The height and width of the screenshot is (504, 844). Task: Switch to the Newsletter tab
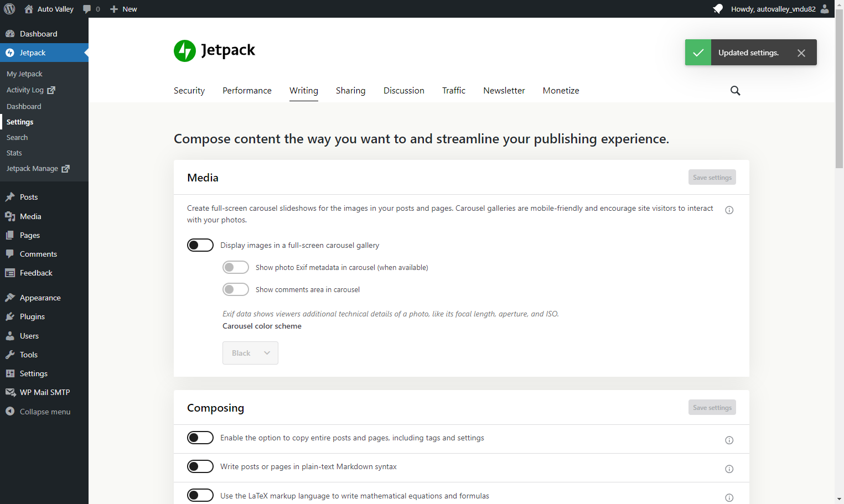[504, 91]
